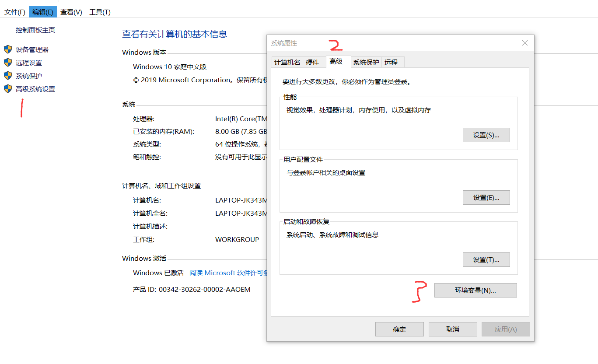The image size is (598, 364).
Task: Open the 编辑 menu
Action: tap(42, 12)
